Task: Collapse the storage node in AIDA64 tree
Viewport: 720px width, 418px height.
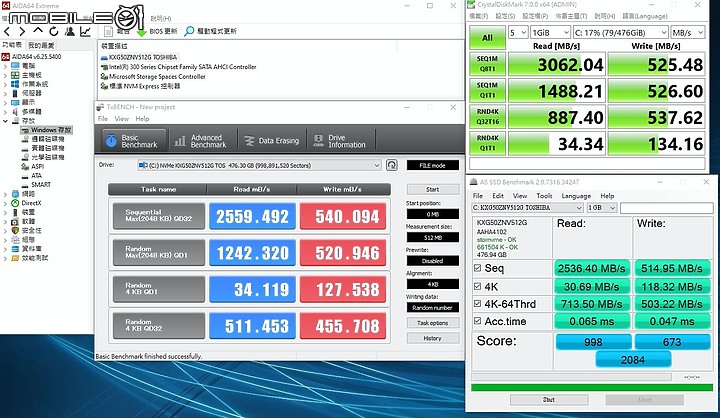Action: pyautogui.click(x=6, y=121)
